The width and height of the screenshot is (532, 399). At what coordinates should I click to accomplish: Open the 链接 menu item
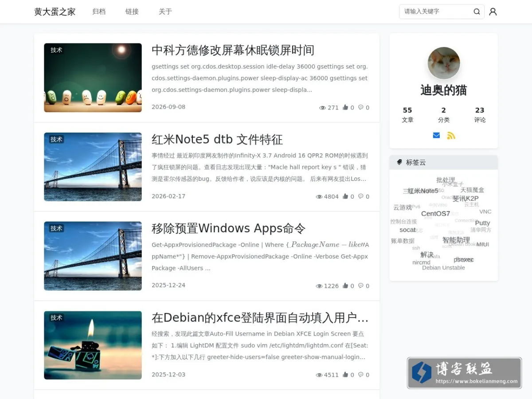132,12
